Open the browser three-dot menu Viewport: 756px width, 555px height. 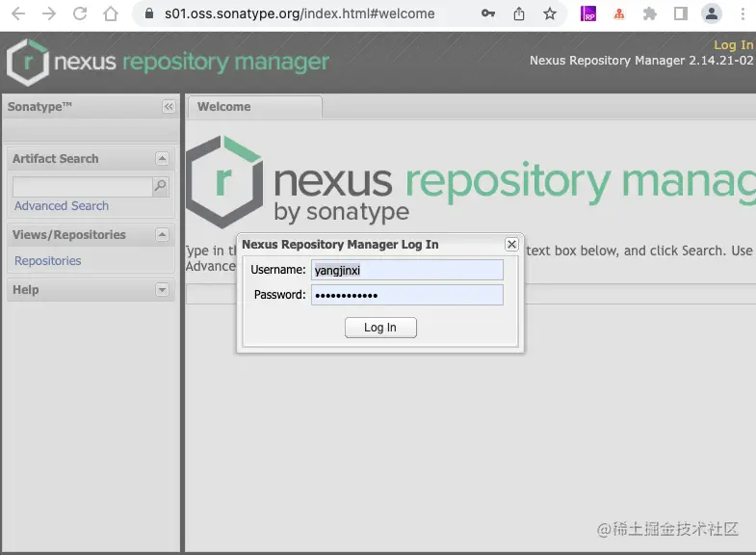pos(743,13)
